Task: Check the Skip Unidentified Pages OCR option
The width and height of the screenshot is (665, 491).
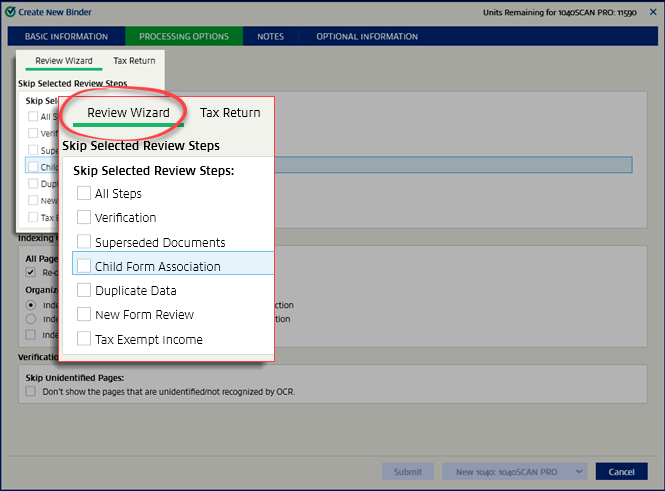Action: click(x=31, y=392)
